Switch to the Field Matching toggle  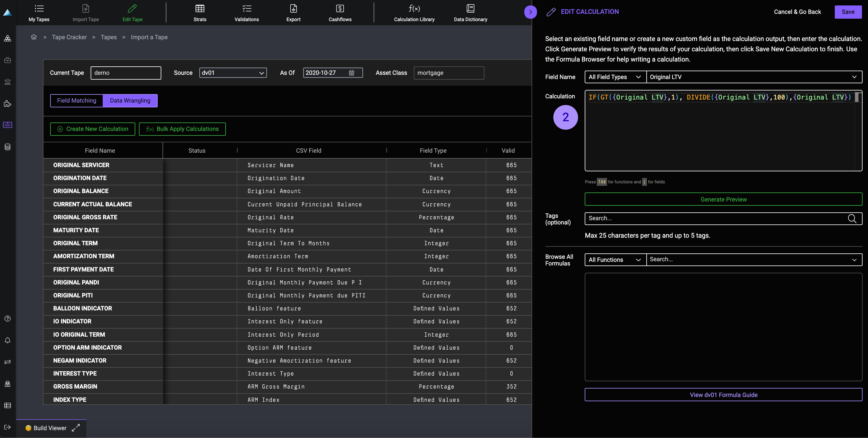click(x=76, y=101)
